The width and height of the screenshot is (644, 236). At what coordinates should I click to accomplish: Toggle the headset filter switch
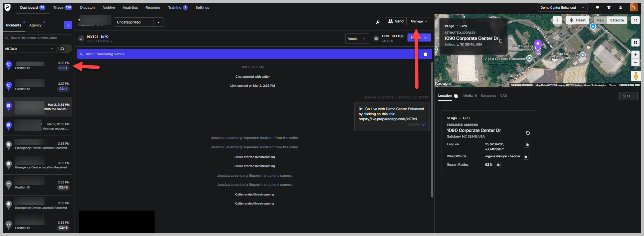[65, 49]
